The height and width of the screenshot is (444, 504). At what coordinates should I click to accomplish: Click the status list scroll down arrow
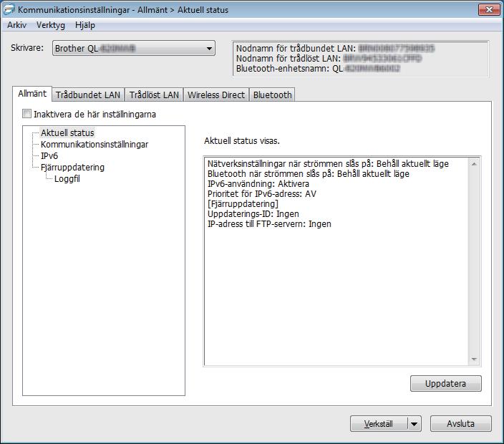pos(474,359)
